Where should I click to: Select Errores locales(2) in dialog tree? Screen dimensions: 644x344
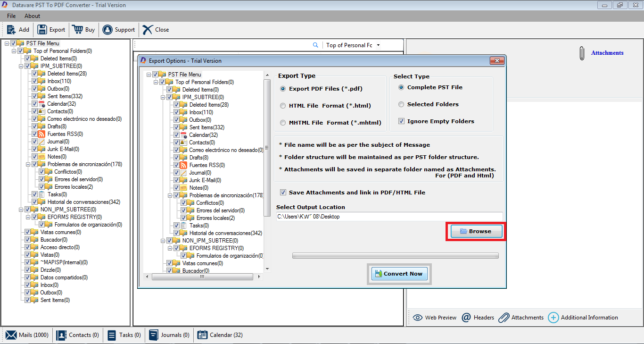pos(215,218)
